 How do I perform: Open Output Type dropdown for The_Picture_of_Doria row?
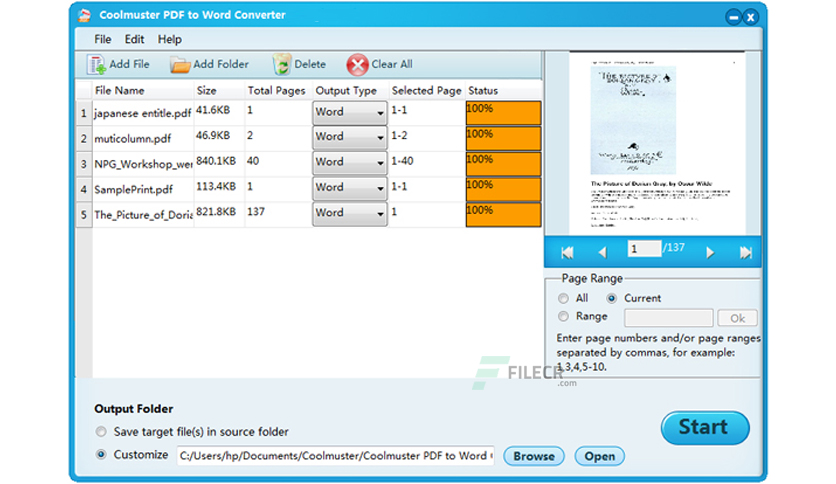click(x=349, y=214)
